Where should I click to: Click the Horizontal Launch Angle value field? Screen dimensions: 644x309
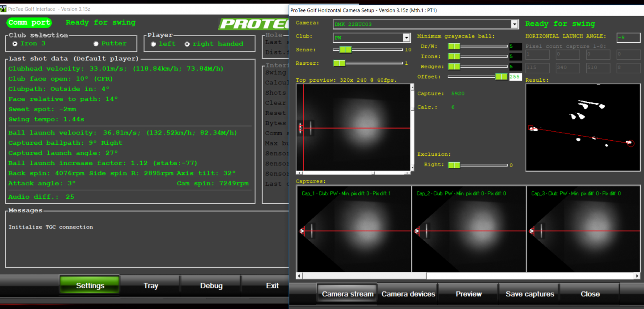[628, 38]
